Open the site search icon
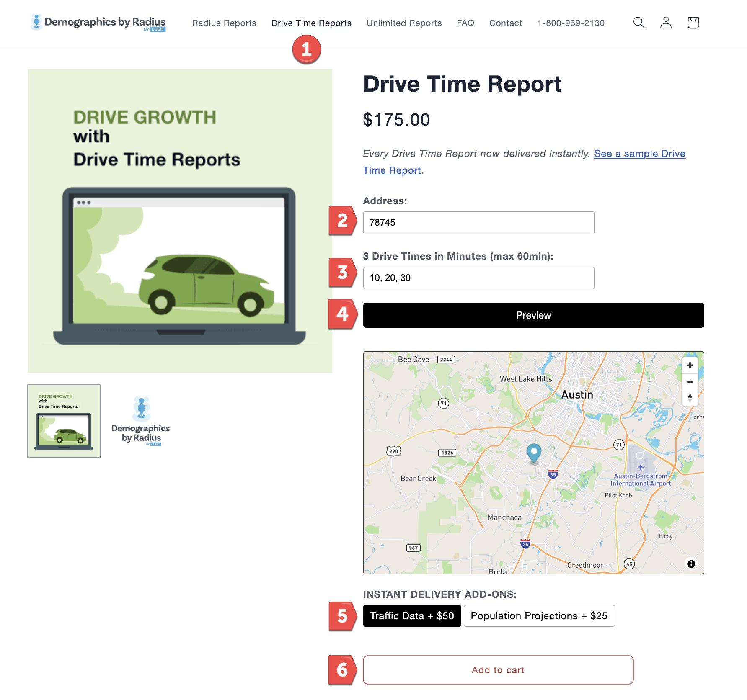Viewport: 747px width, 700px height. (638, 23)
